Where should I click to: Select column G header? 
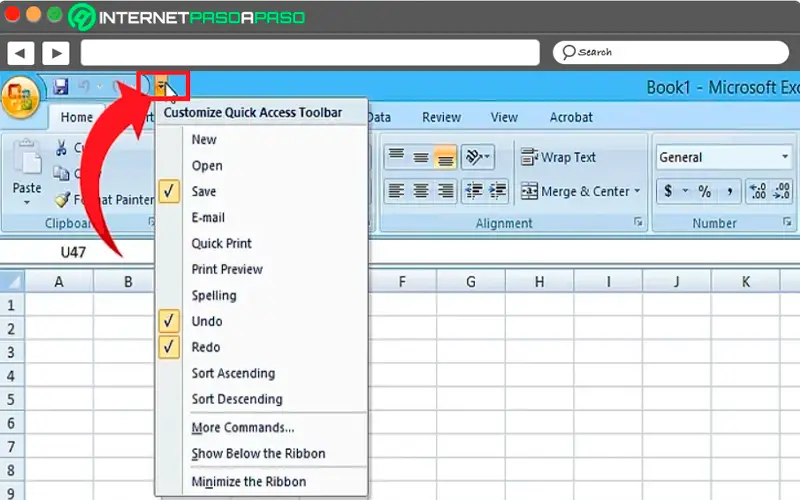click(x=470, y=282)
